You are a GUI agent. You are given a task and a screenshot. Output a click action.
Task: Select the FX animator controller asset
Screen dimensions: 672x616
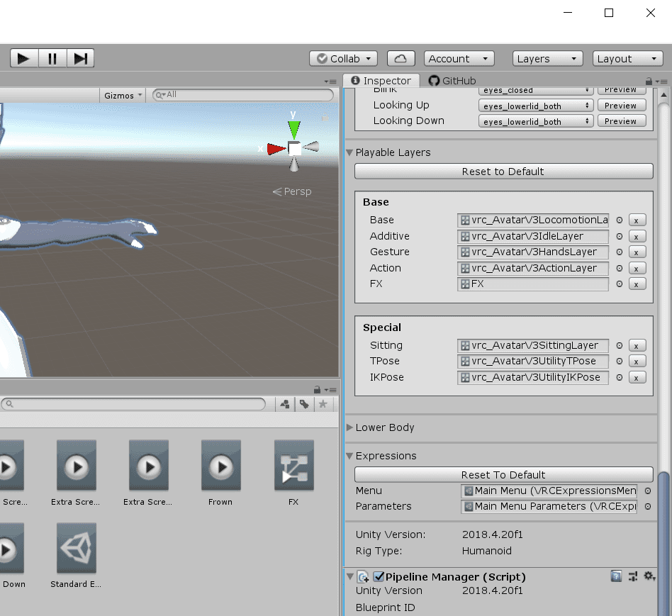[293, 474]
